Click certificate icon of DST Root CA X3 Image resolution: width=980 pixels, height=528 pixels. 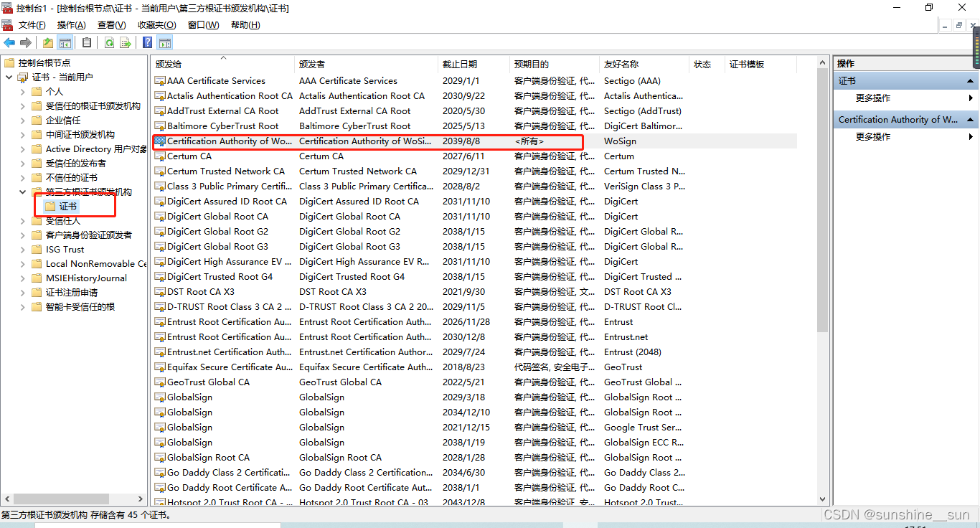pos(160,292)
